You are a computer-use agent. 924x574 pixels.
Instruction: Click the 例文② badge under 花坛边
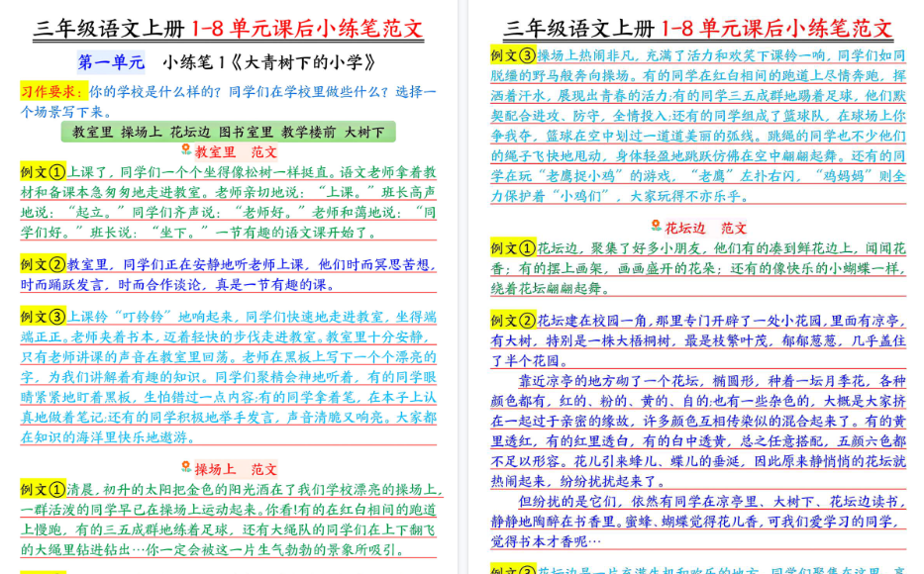[515, 320]
